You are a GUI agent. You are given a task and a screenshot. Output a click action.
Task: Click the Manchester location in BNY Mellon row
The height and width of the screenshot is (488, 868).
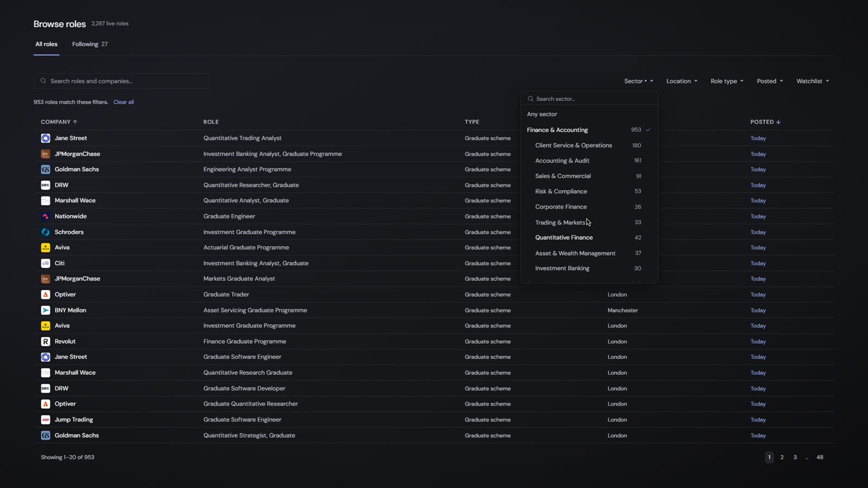tap(623, 310)
